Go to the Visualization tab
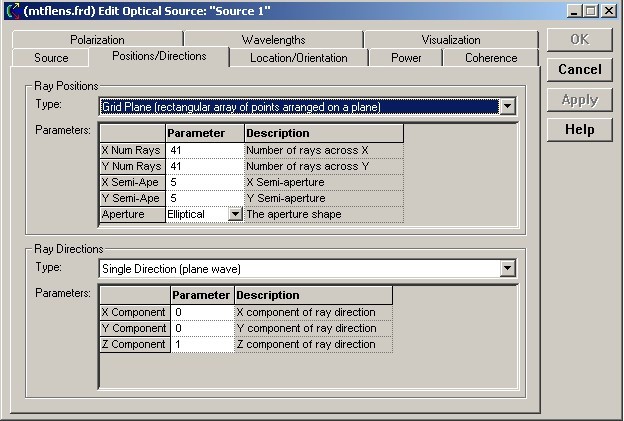The height and width of the screenshot is (421, 624). 450,40
